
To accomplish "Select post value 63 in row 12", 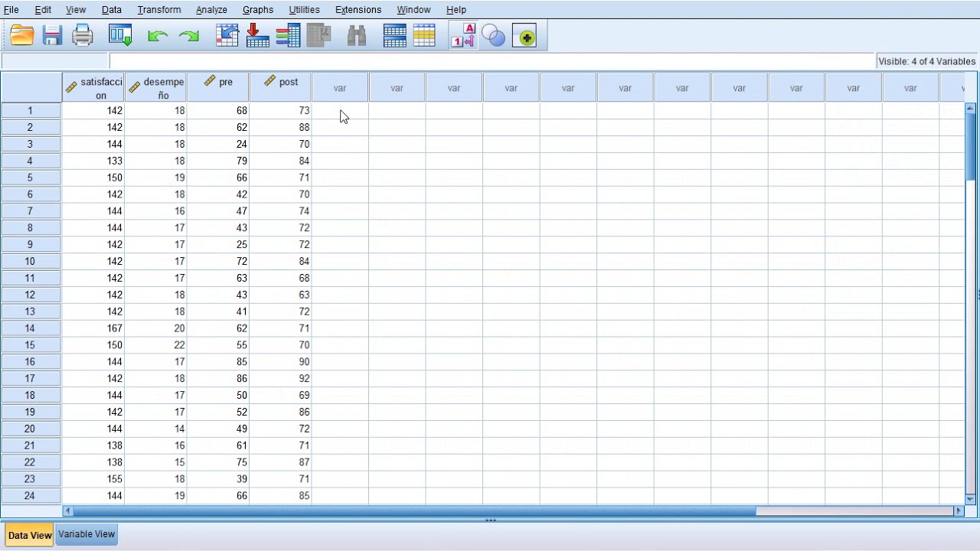I will point(280,295).
